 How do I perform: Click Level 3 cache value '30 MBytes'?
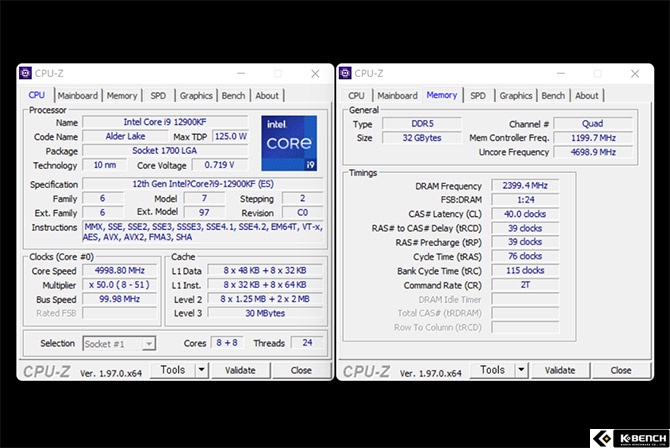point(265,313)
